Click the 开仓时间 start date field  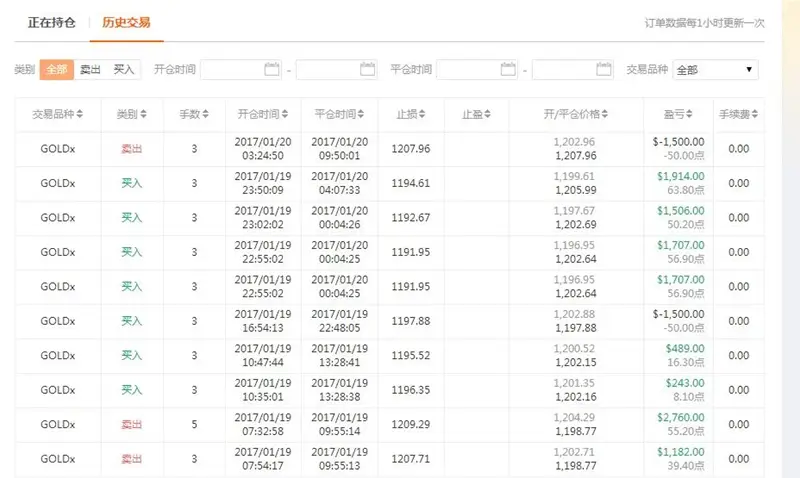pyautogui.click(x=241, y=69)
